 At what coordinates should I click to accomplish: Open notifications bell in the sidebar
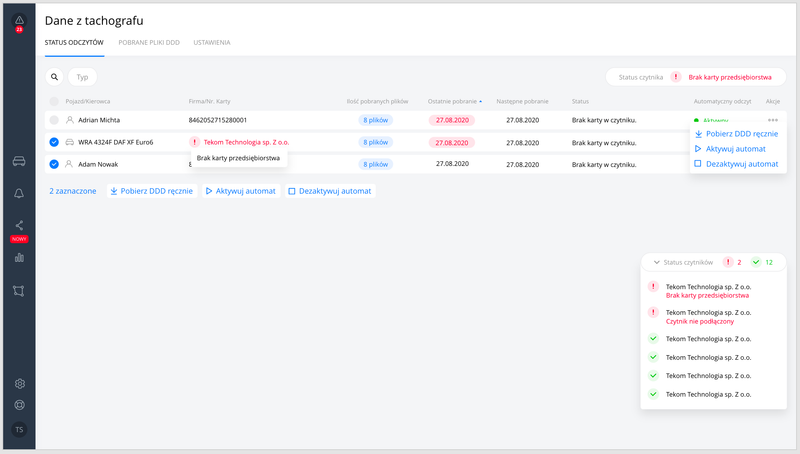pos(18,193)
